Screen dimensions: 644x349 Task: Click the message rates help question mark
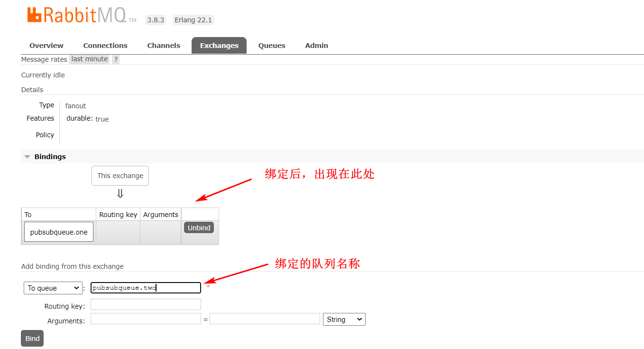click(x=116, y=59)
